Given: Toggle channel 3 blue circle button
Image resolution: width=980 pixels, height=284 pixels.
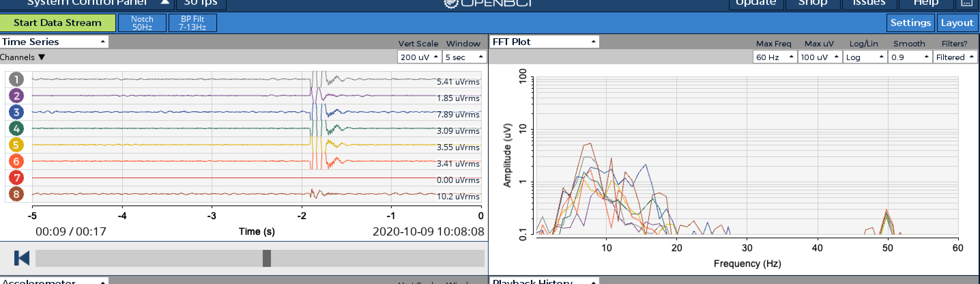Looking at the screenshot, I should 16,112.
